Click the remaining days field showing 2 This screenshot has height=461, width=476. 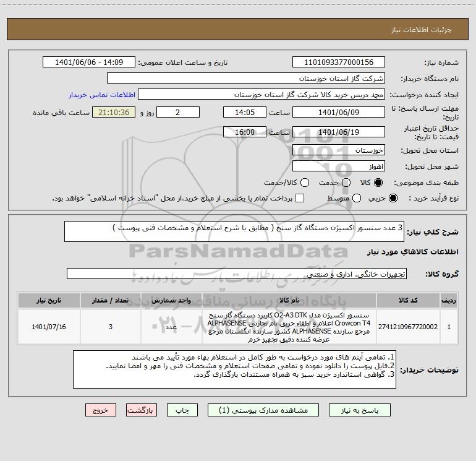tap(178, 113)
